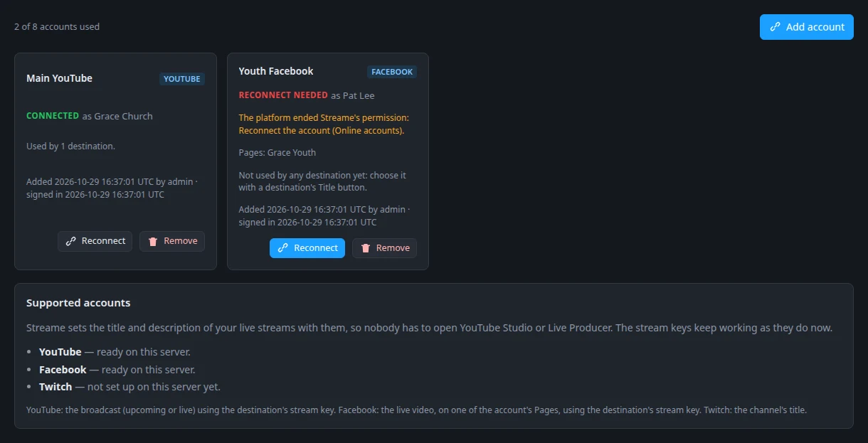This screenshot has width=868, height=443.
Task: Click the Add account button
Action: [806, 27]
